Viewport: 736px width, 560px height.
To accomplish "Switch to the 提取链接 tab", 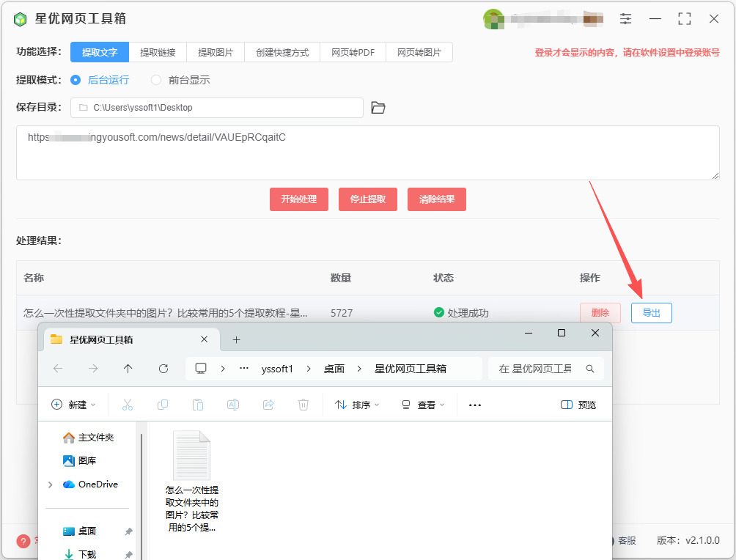I will tap(158, 53).
